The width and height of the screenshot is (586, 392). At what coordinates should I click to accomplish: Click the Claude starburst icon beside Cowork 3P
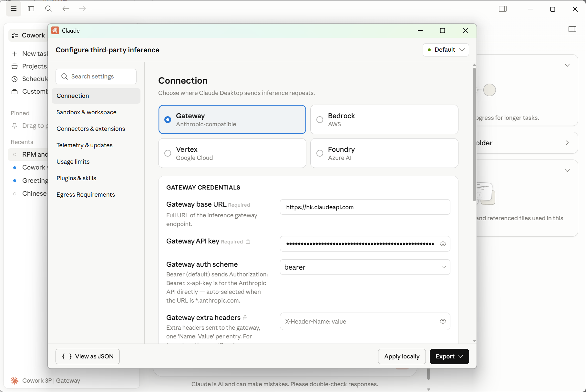[15, 380]
